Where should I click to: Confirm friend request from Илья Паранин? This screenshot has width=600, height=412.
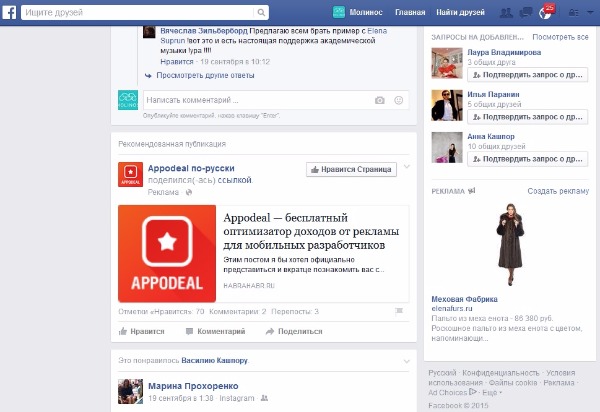click(x=527, y=117)
